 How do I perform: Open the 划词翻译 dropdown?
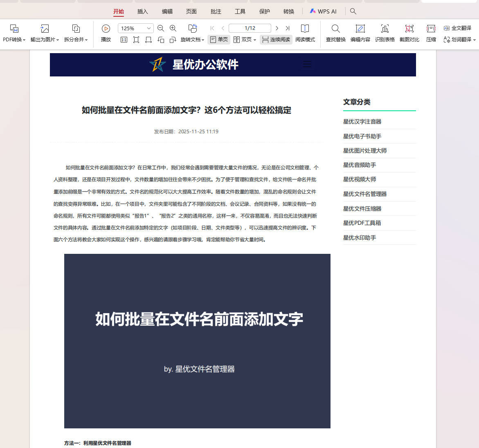(x=475, y=40)
